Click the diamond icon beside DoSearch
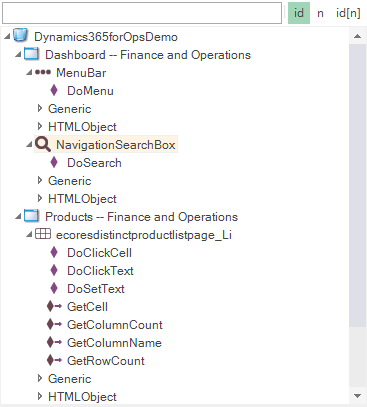Screen dimensions: 367x407 coord(54,162)
